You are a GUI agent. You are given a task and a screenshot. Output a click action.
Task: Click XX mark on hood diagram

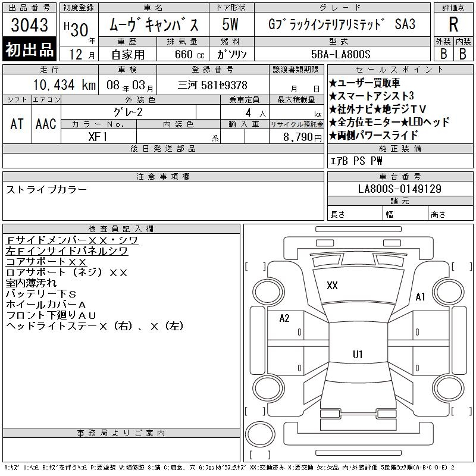(x=332, y=286)
